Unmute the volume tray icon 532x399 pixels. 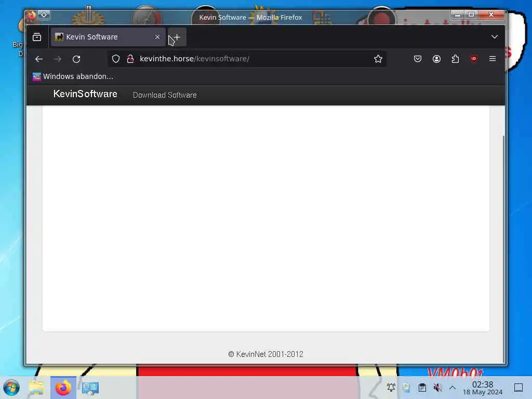(x=437, y=387)
